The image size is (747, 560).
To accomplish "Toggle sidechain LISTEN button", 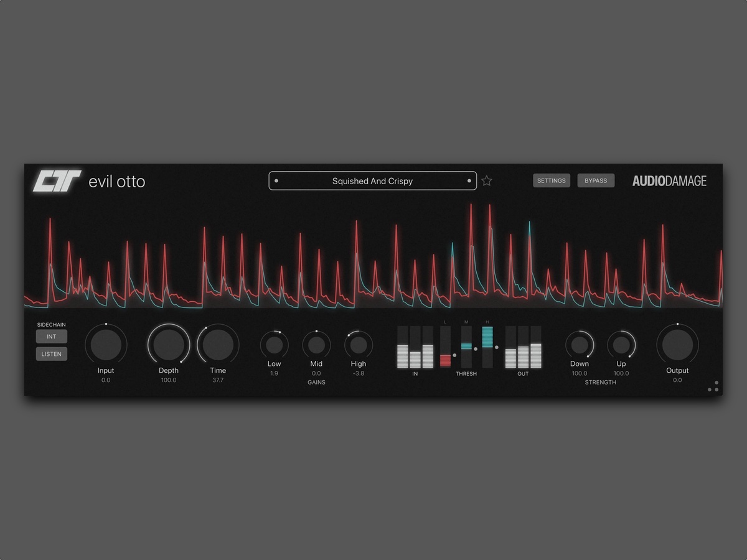I will pyautogui.click(x=51, y=354).
